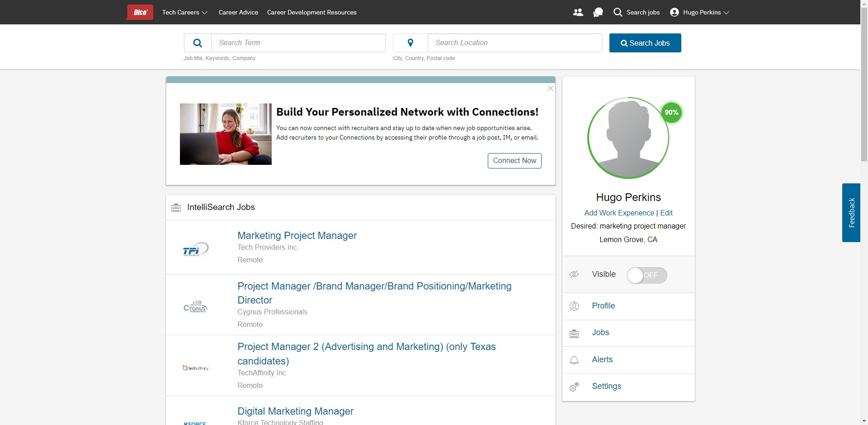Open the Project Manager 2 Advertising job
The image size is (868, 425).
(367, 354)
